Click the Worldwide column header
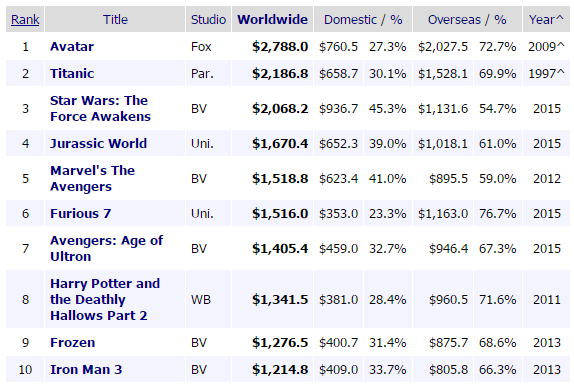 272,19
